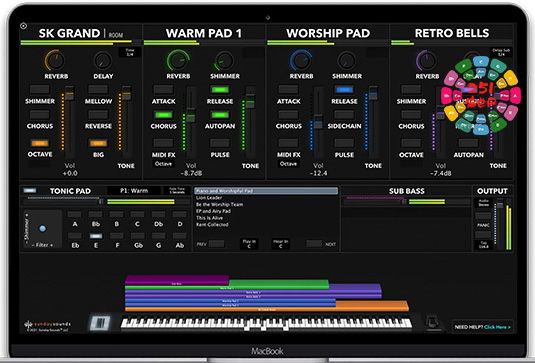Image resolution: width=535 pixels, height=363 pixels.
Task: Disable the Worship Pad Release button
Action: (344, 89)
